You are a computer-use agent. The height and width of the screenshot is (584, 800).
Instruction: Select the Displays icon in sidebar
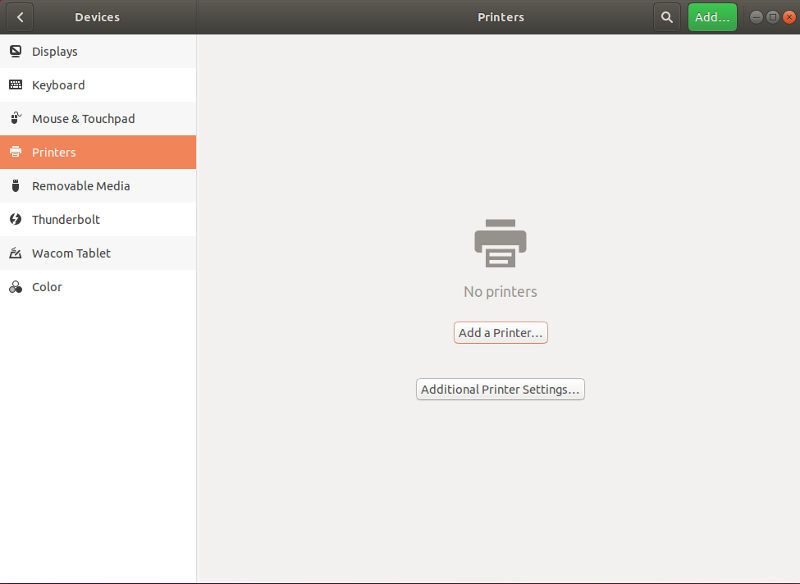click(16, 51)
